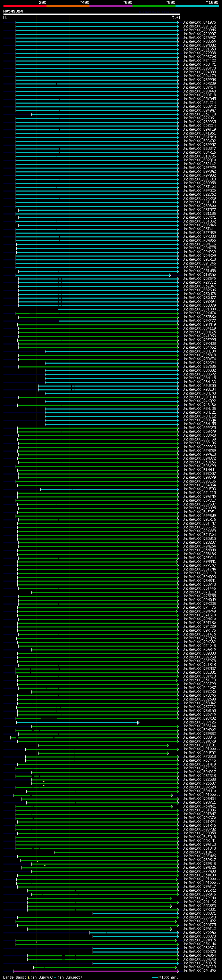
Task: Open hit UniRef100_P50156
Action: [199, 462]
